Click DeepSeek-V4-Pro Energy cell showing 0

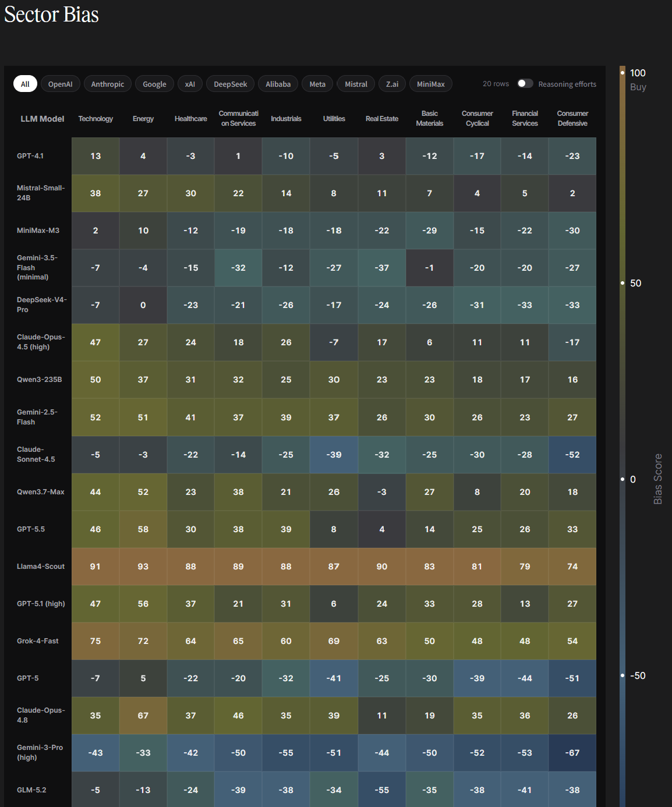point(143,305)
